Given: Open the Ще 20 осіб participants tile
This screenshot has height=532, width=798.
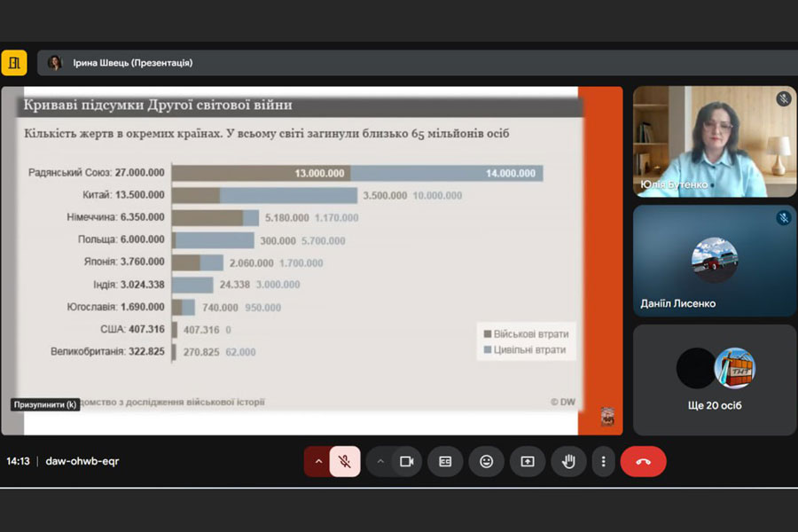Looking at the screenshot, I should click(x=715, y=379).
